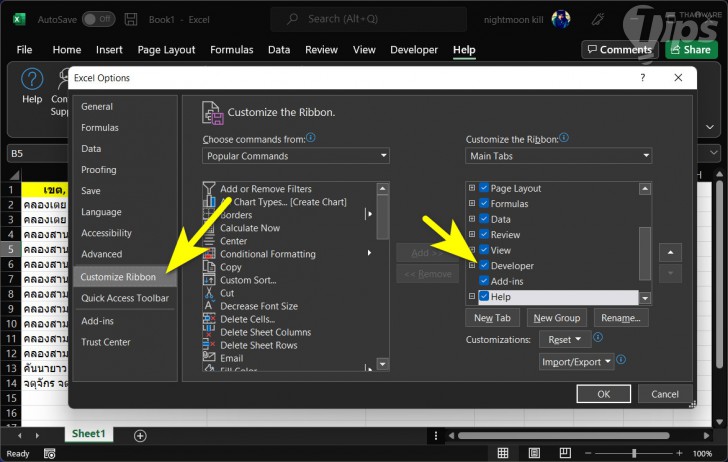Click the Email command icon
This screenshot has height=462, width=728.
(209, 358)
